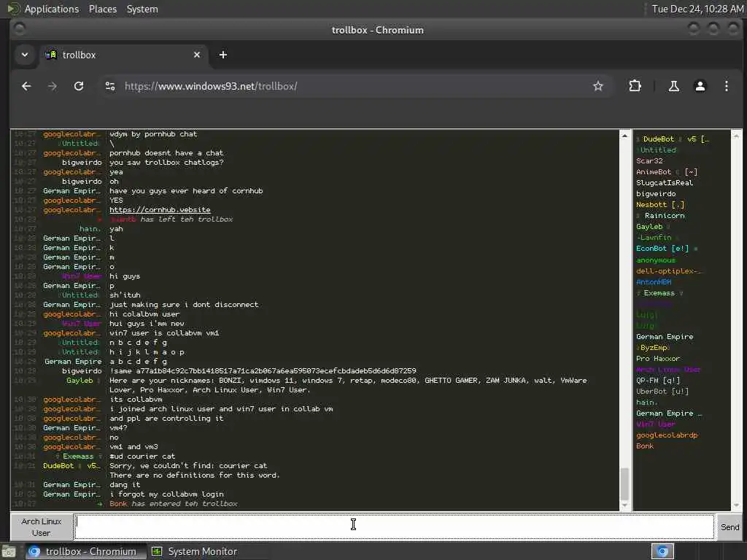Select DudeBot v5 in user list

[x=673, y=139]
